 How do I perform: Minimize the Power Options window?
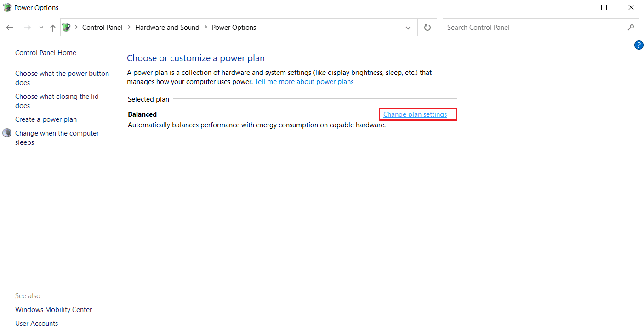(x=577, y=7)
